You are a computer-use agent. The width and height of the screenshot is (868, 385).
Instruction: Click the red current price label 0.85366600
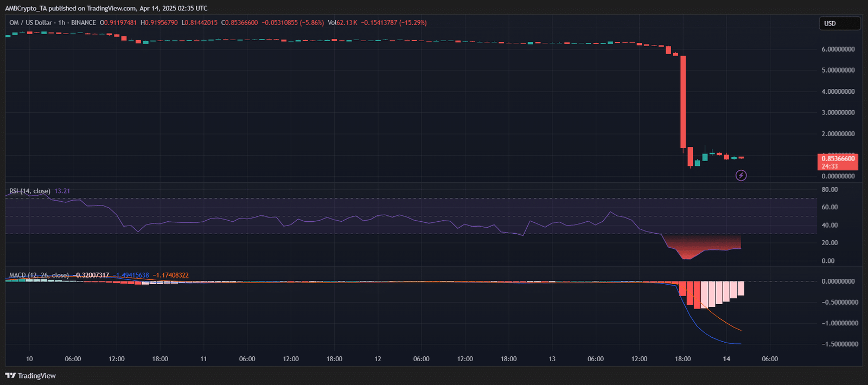coord(838,159)
